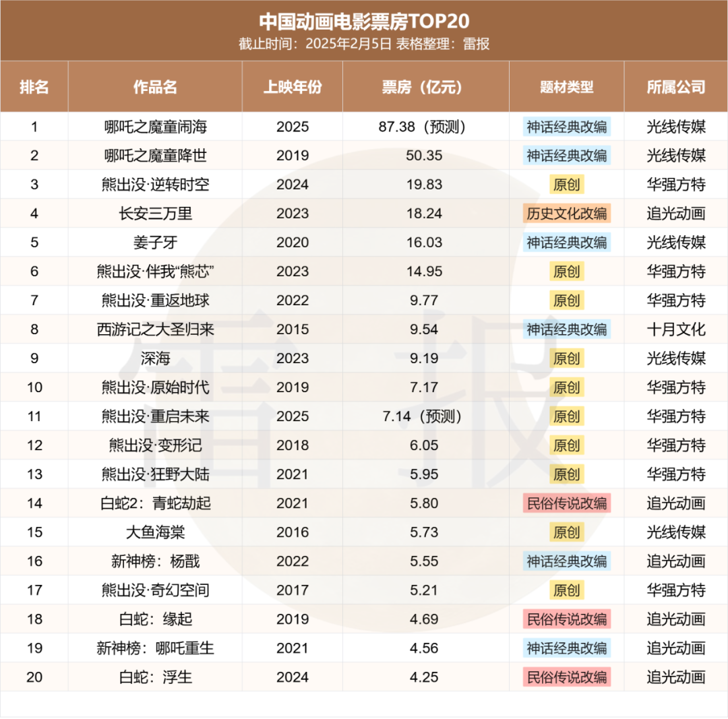The height and width of the screenshot is (719, 728).
Task: Select the cell 西游记之大圣归来
Action: click(x=155, y=330)
